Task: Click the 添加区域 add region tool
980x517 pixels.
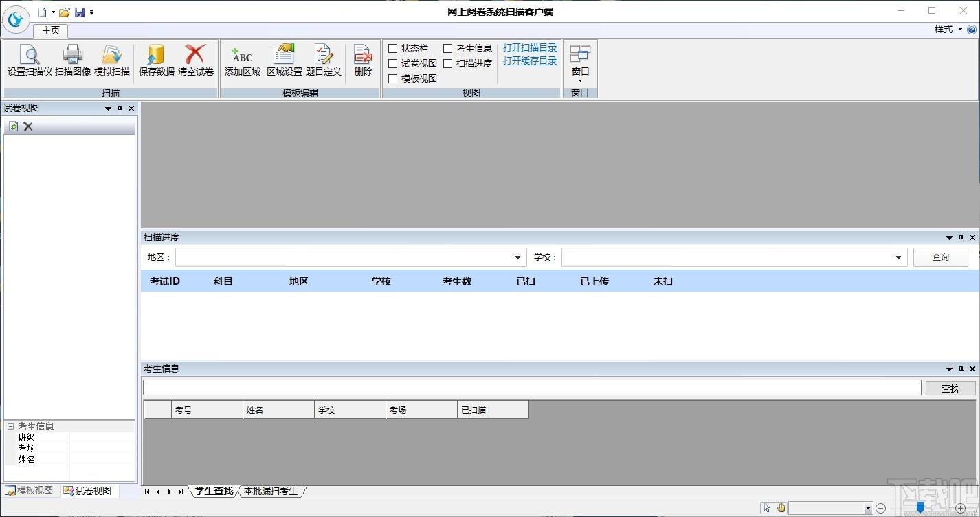Action: pyautogui.click(x=243, y=60)
